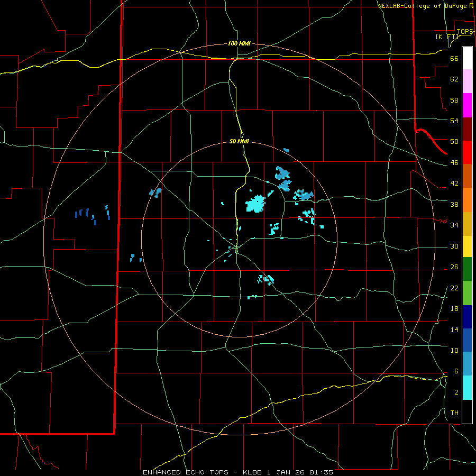
Task: Click the bright red legend swatch
Action: (467, 152)
